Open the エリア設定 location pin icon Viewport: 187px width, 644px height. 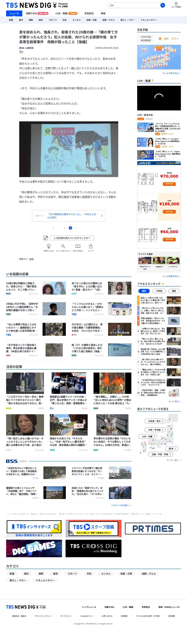tap(176, 4)
